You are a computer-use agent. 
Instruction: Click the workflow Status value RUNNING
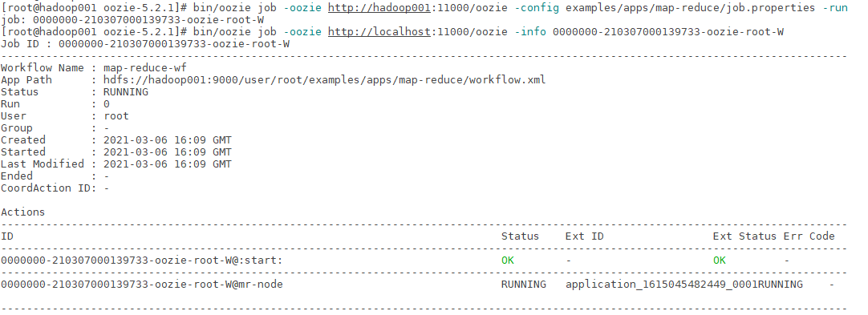126,91
